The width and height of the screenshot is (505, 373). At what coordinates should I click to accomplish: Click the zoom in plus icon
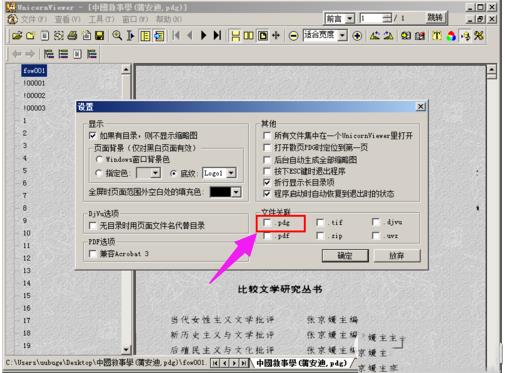[357, 36]
